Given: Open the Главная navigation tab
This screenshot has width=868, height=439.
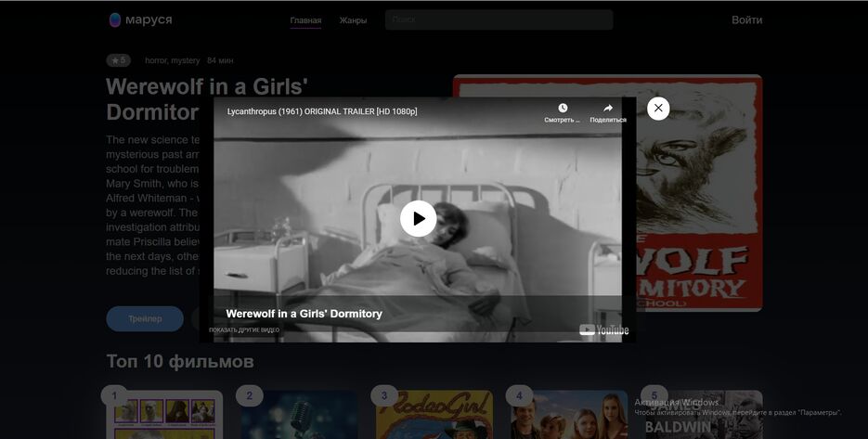Looking at the screenshot, I should coord(305,20).
